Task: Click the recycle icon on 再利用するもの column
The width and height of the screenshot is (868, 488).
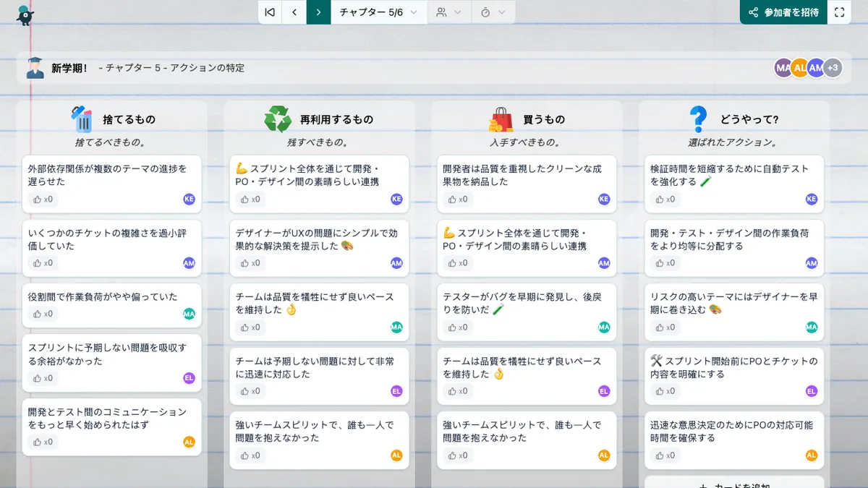Action: pos(278,118)
